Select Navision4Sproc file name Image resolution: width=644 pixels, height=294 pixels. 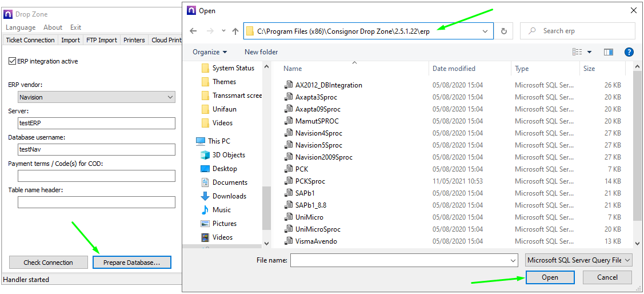point(319,133)
